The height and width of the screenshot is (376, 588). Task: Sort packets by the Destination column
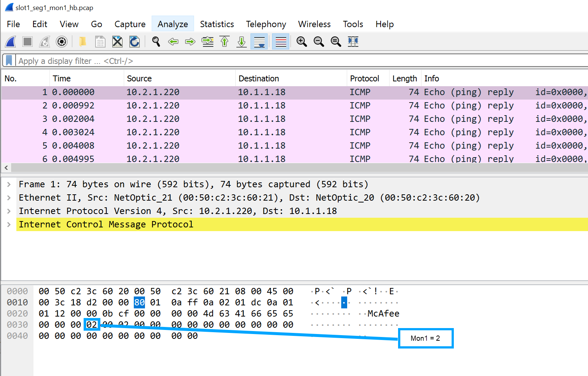291,78
